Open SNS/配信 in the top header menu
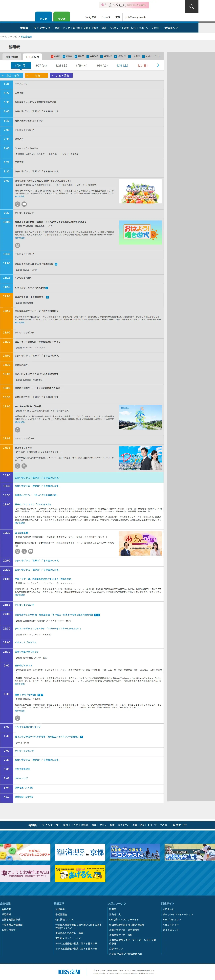The width and height of the screenshot is (215, 980). click(91, 17)
